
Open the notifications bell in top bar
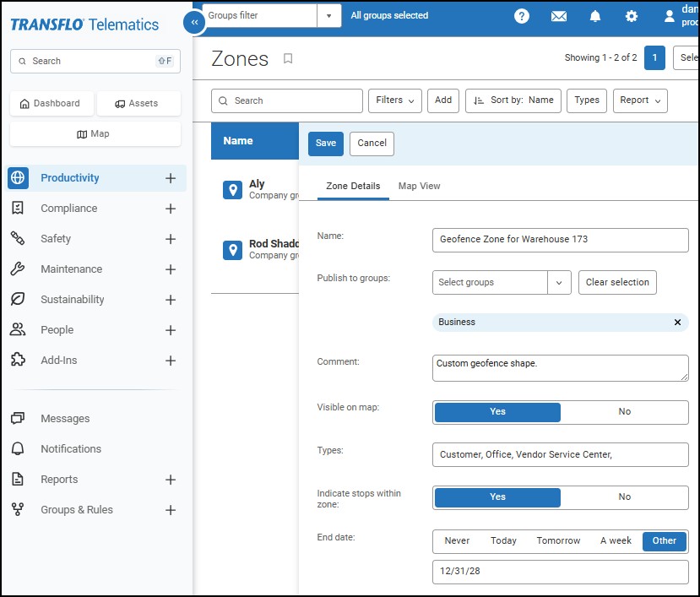(595, 16)
